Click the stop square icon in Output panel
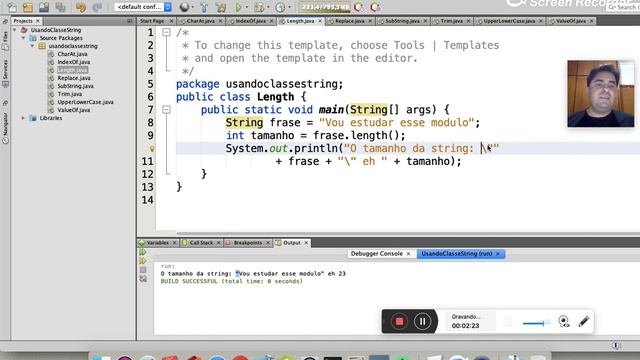640x360 pixels. tap(143, 270)
